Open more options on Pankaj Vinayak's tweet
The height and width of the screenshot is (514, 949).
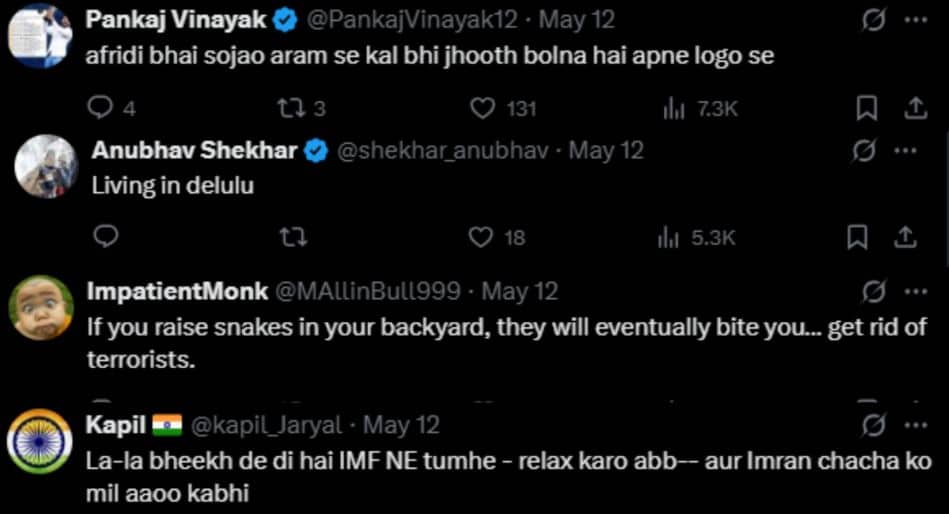916,19
